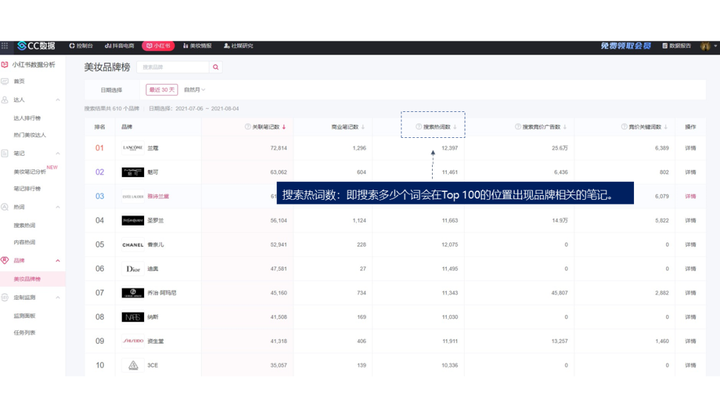Click the help icon beside 竞价关键词数
Image resolution: width=720 pixels, height=405 pixels.
[x=624, y=127]
